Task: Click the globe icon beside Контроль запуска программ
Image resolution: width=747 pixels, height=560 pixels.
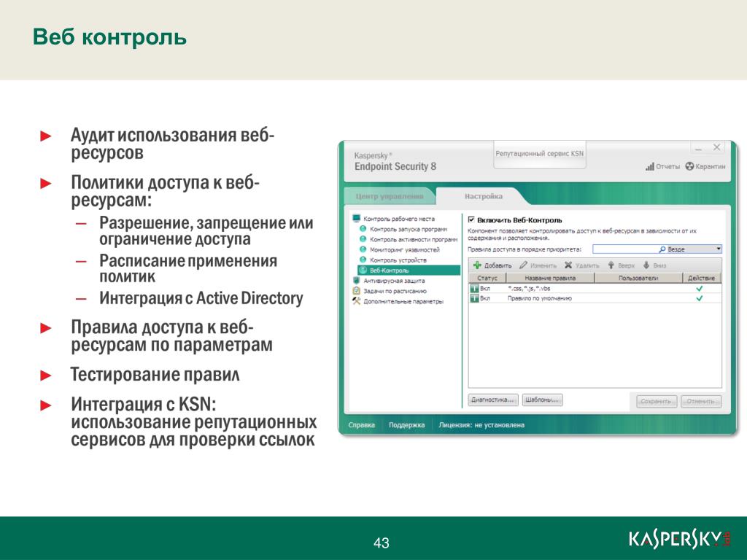Action: 363,229
